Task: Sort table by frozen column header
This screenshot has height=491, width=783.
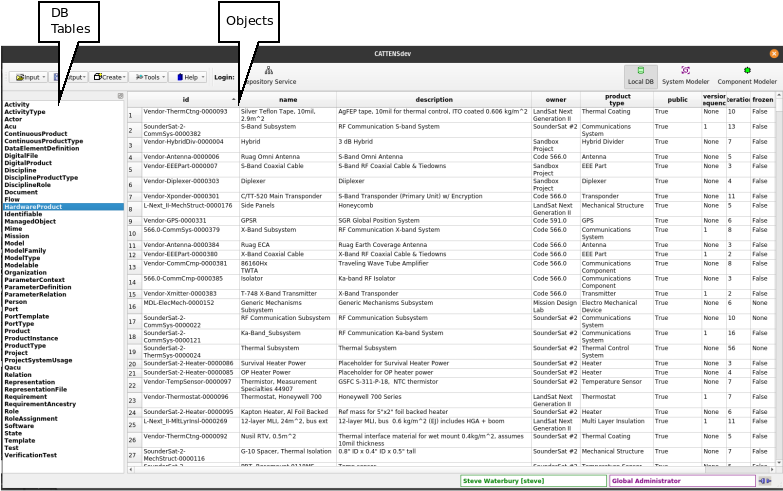Action: coord(763,99)
